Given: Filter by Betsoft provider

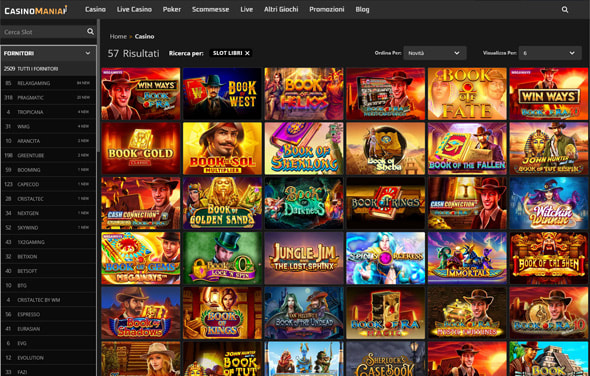Looking at the screenshot, I should pos(48,271).
